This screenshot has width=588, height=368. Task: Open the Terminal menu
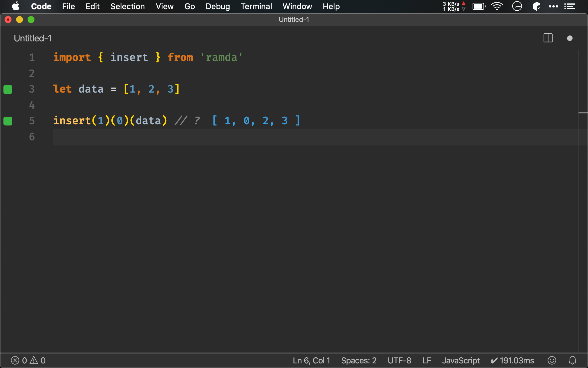[256, 6]
